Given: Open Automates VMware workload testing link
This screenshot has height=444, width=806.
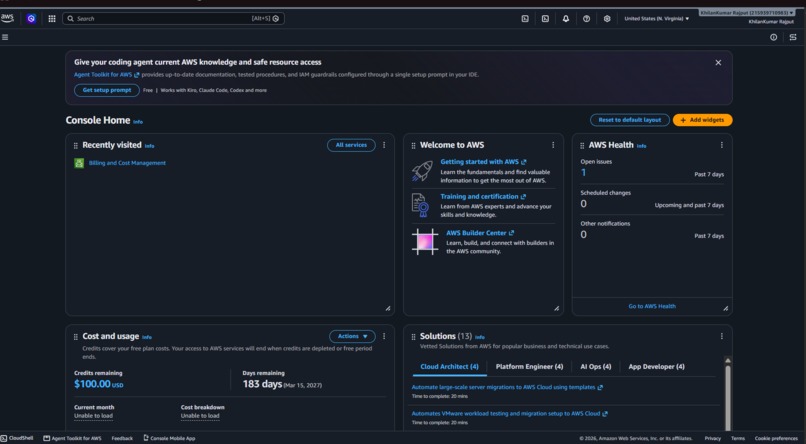Looking at the screenshot, I should coord(509,414).
